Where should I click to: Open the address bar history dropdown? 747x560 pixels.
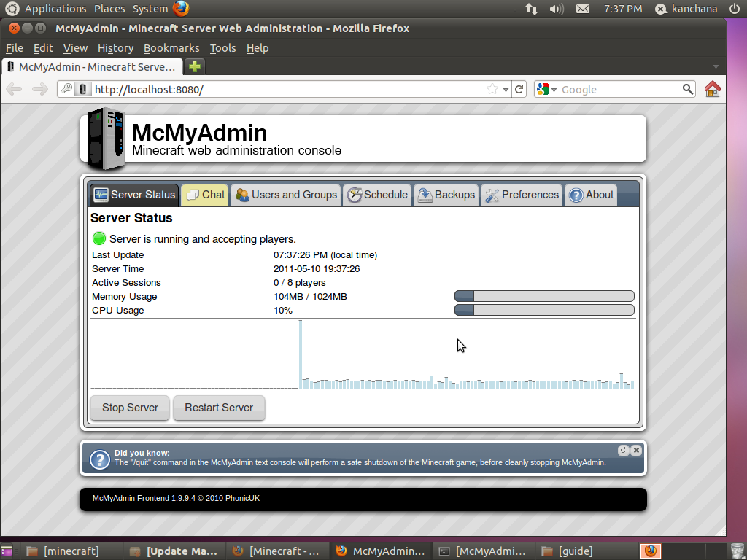click(506, 90)
